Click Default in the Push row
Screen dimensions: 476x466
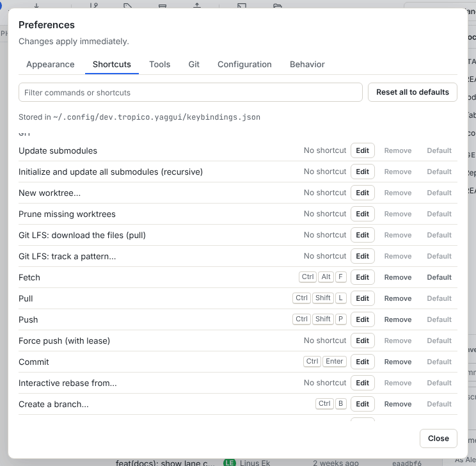tap(440, 319)
